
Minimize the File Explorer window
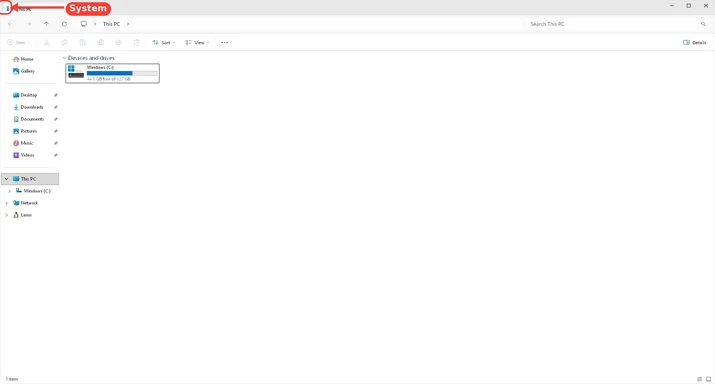point(672,6)
